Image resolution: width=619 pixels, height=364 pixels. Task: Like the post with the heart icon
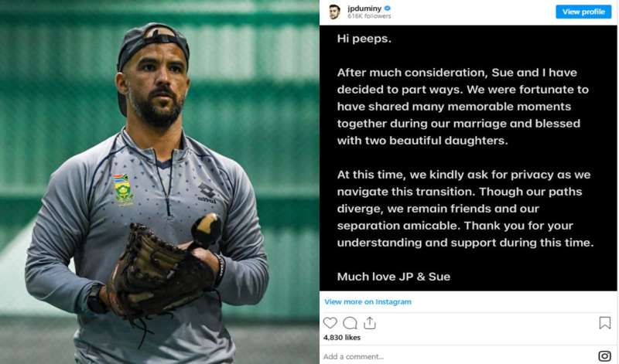pyautogui.click(x=330, y=323)
